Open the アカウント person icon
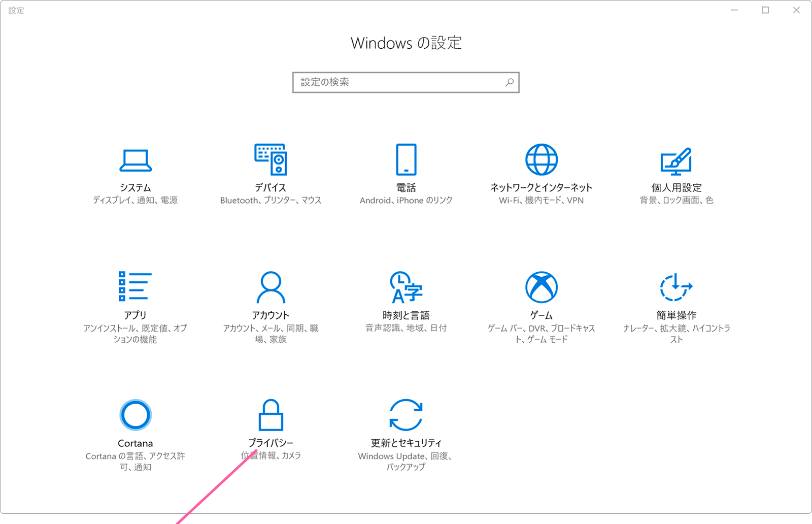This screenshot has height=524, width=812. 270,287
